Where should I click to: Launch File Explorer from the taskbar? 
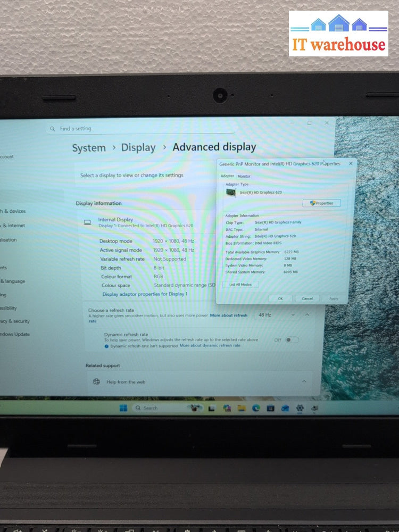[241, 408]
